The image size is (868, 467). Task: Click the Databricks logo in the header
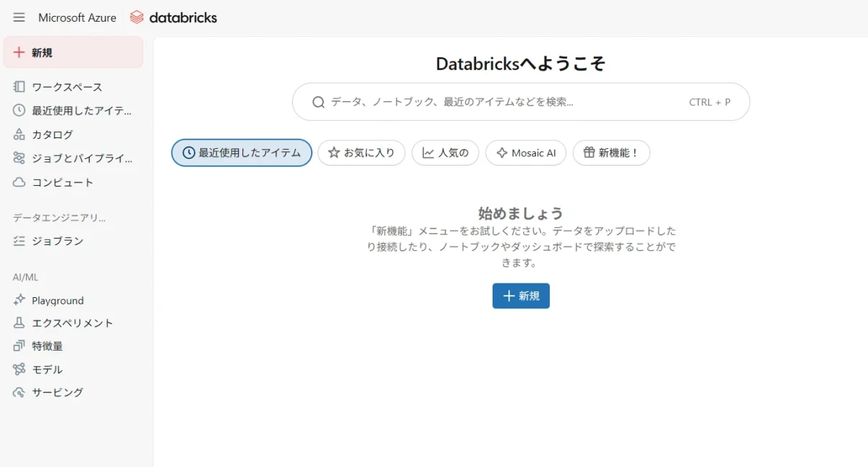click(173, 17)
